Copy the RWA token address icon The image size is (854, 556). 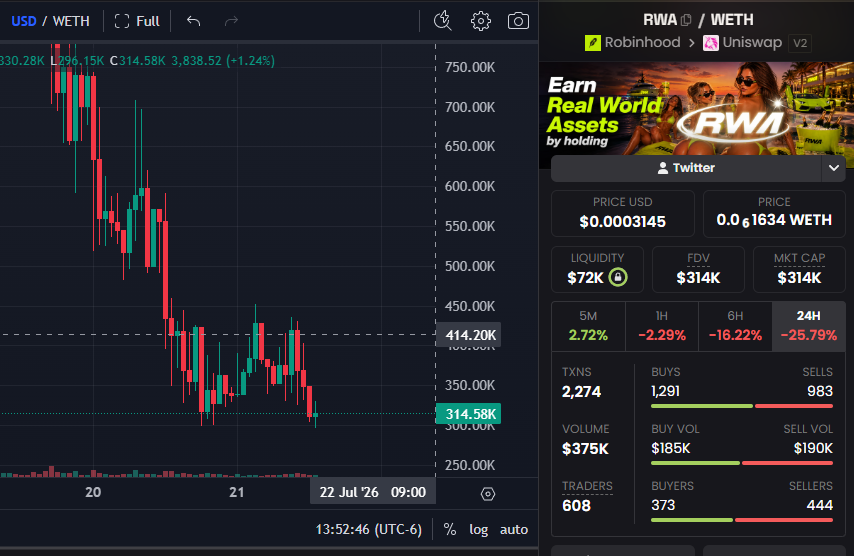(x=686, y=20)
